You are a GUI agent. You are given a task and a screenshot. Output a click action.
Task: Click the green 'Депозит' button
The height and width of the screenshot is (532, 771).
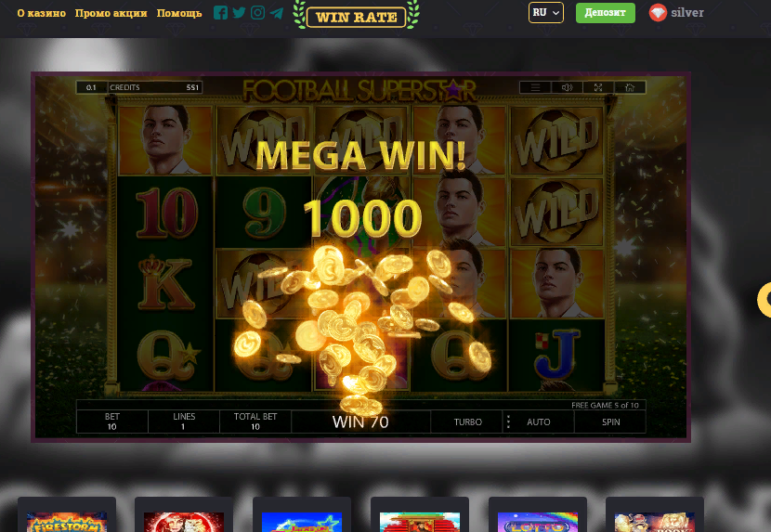[x=606, y=13]
